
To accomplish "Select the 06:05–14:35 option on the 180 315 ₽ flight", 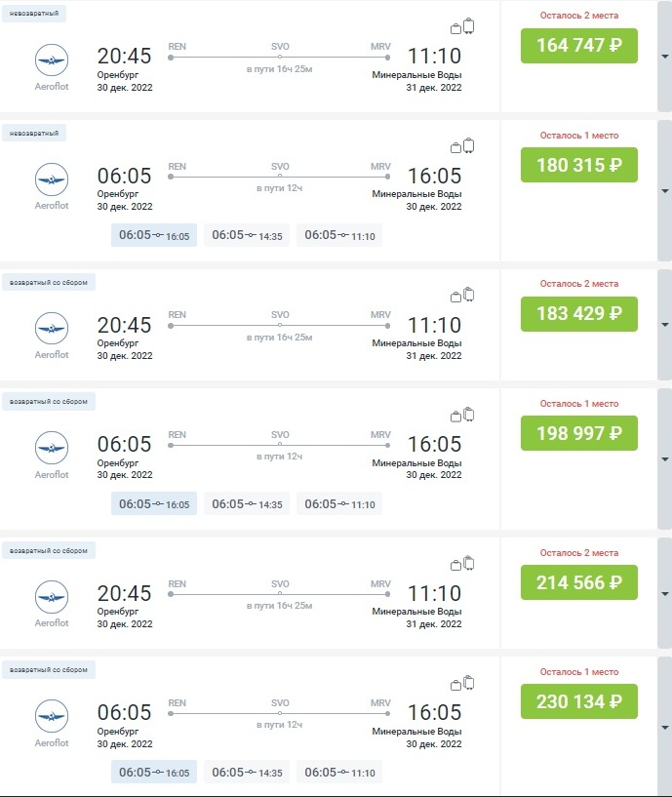I will 247,235.
